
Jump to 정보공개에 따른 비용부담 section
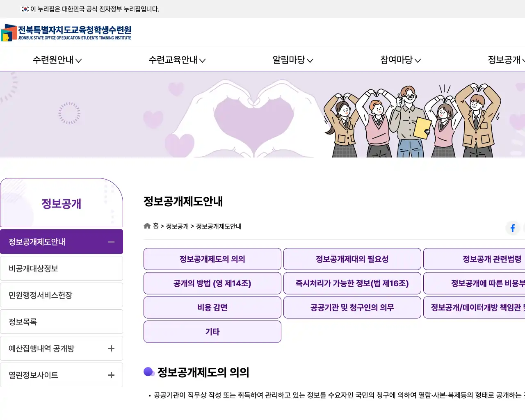click(x=475, y=283)
